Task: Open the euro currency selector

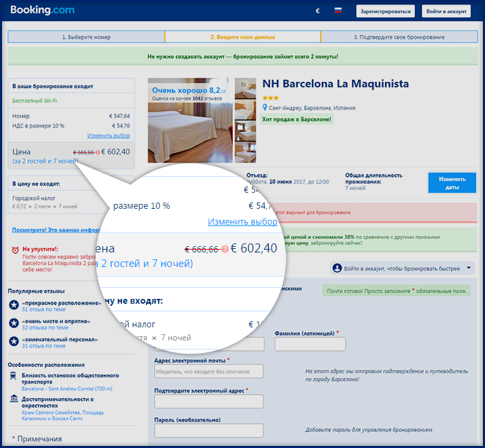Action: pyautogui.click(x=317, y=11)
